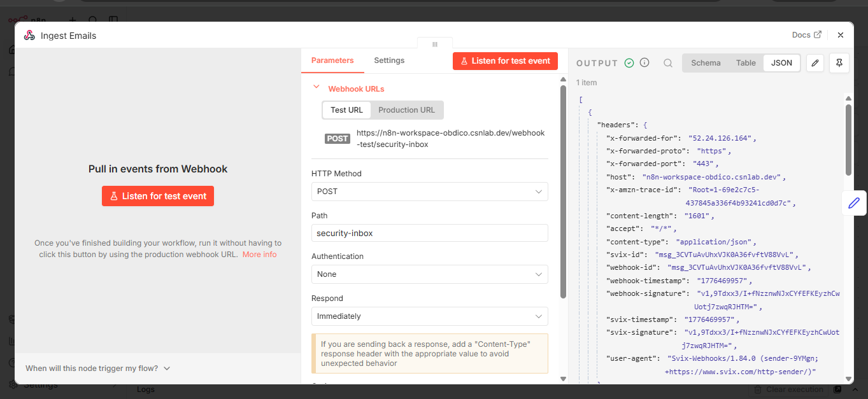Image resolution: width=868 pixels, height=399 pixels.
Task: Click the 1 item output count label
Action: pyautogui.click(x=587, y=83)
